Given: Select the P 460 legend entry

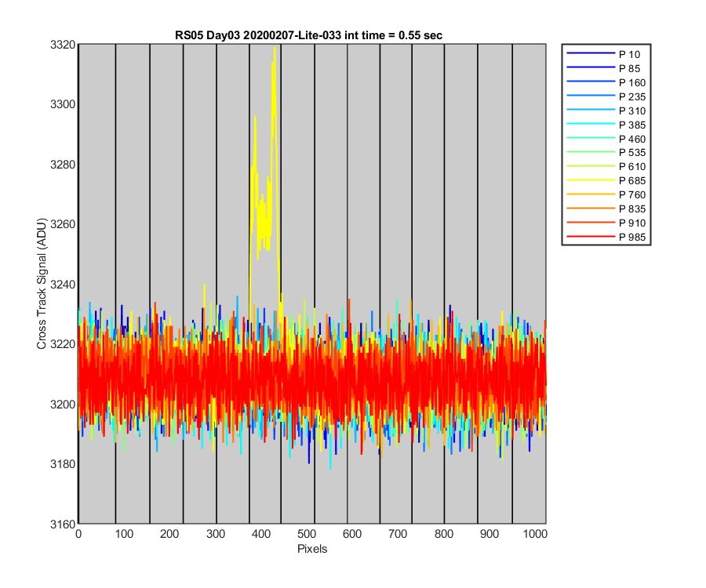Looking at the screenshot, I should pyautogui.click(x=606, y=139).
